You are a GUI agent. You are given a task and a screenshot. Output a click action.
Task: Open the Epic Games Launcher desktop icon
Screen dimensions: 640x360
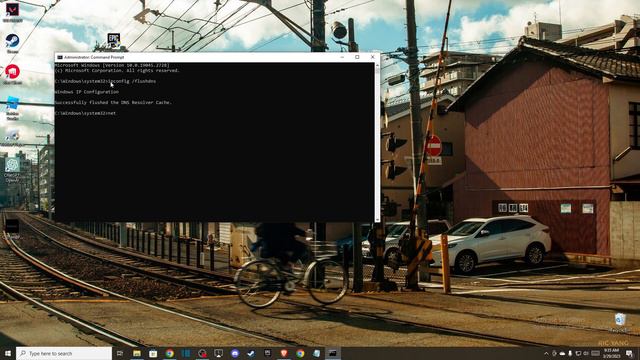113,41
